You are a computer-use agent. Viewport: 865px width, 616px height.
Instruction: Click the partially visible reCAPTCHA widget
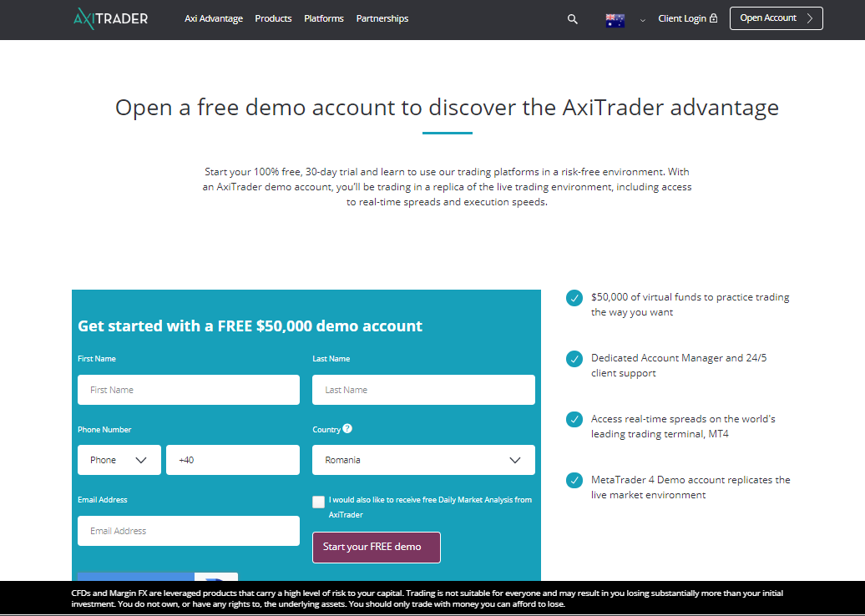point(158,576)
